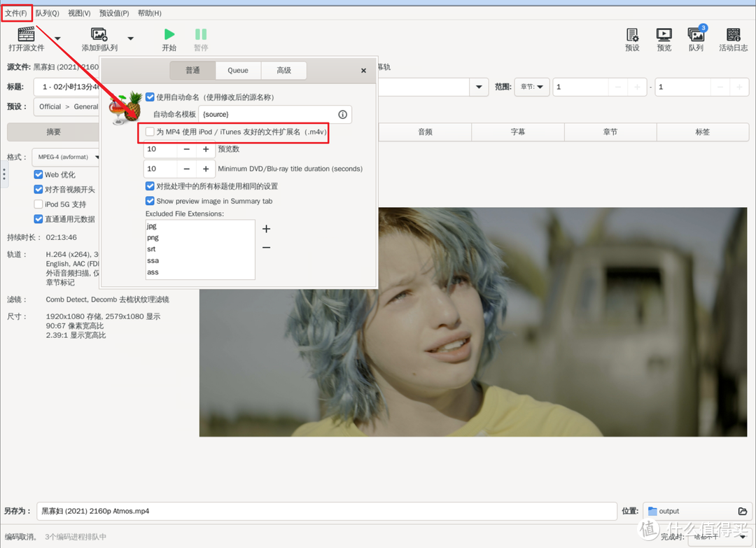This screenshot has height=548, width=756.
Task: Open the Presets panel icon
Action: pos(632,34)
